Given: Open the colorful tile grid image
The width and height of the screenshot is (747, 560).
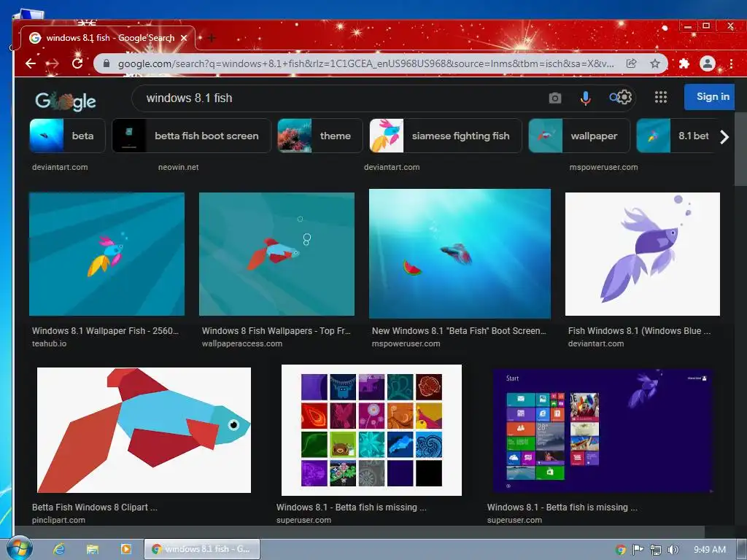Looking at the screenshot, I should point(371,430).
